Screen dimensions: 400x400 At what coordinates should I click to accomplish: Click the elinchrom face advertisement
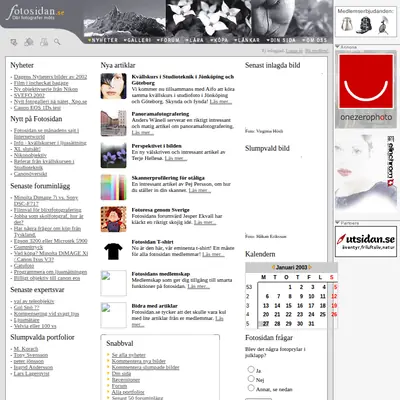point(366,174)
